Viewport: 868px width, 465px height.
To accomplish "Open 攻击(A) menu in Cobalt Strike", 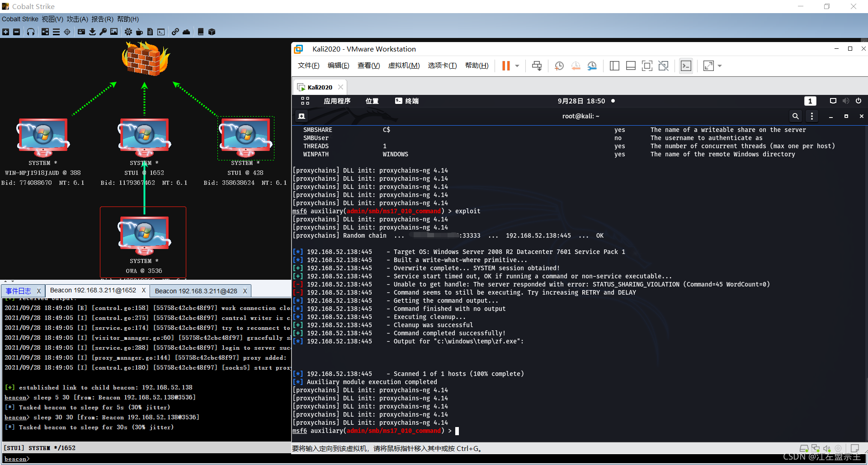I will 77,19.
